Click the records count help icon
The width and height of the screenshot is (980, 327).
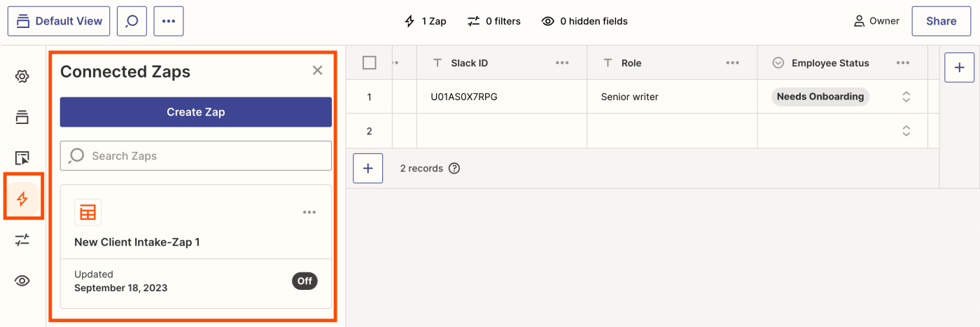click(454, 168)
